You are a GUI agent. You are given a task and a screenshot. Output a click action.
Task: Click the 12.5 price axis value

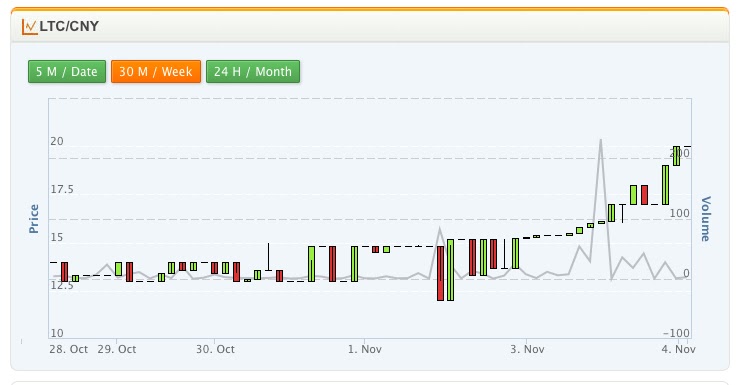click(62, 285)
